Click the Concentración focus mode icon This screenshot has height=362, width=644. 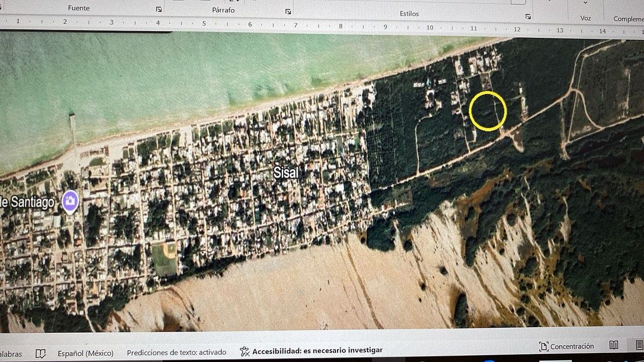point(544,346)
